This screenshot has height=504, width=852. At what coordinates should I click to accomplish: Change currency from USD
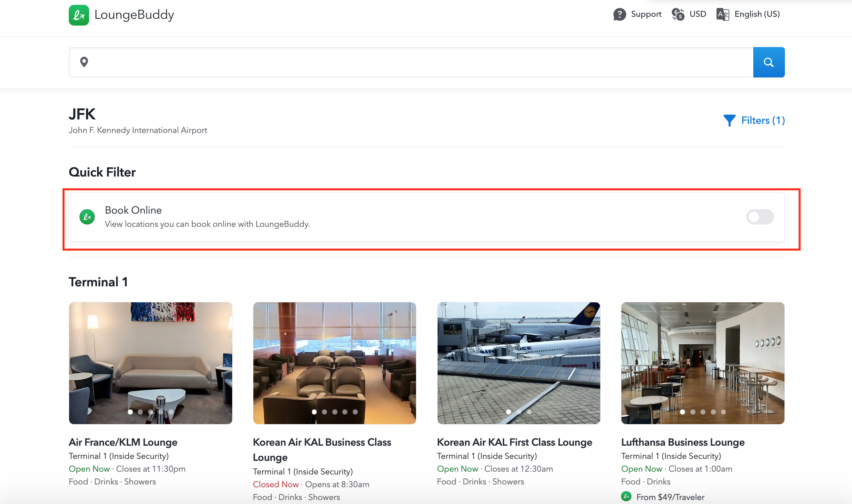click(698, 14)
